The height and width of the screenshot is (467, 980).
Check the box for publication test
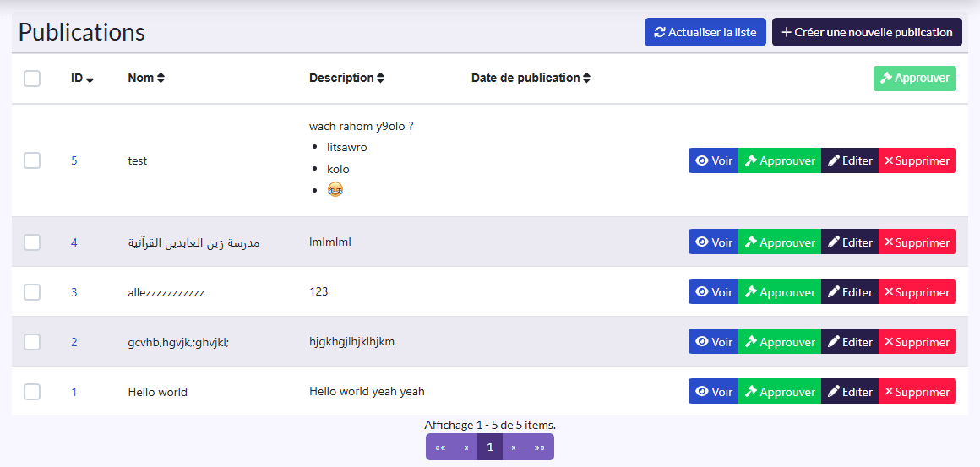tap(32, 160)
